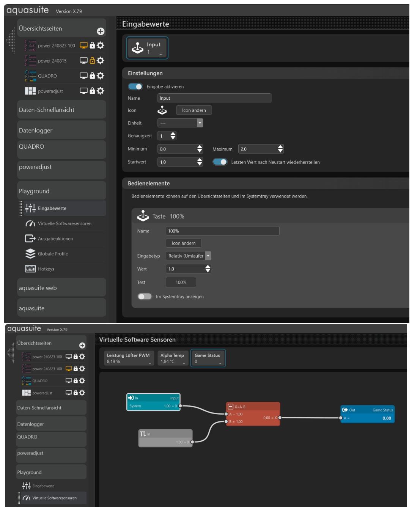The height and width of the screenshot is (509, 420).
Task: Click the In arrow icon on the Input node
Action: 131,398
